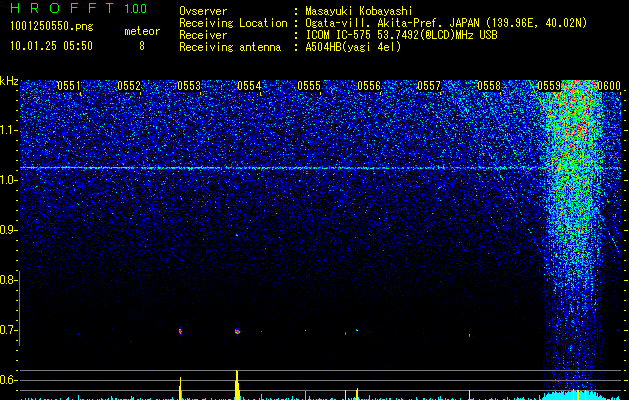Select the ICOM IC-575 53.7492 MHz receiver text
This screenshot has height=400, width=629.
(x=401, y=35)
